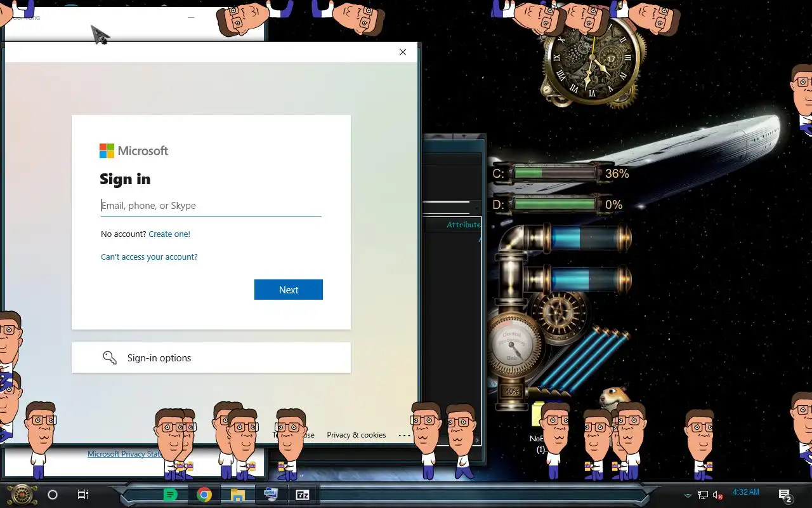
Task: Click the 40% meter label
Action: coord(512,392)
